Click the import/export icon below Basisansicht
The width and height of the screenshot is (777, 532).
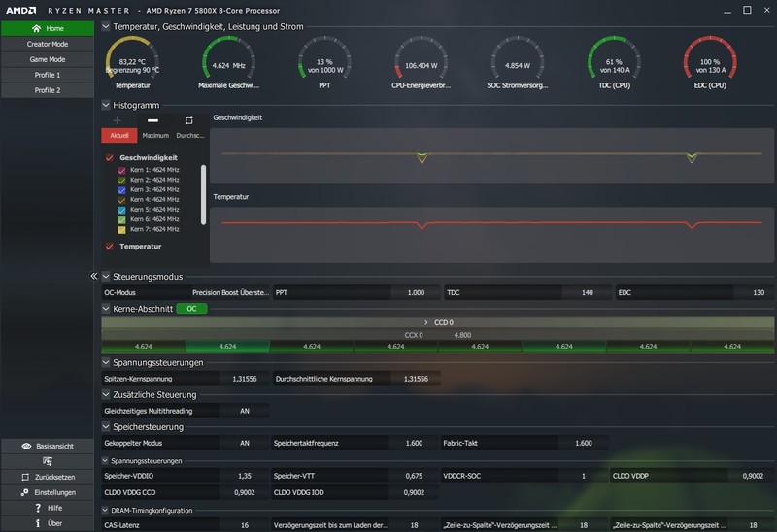pos(47,461)
